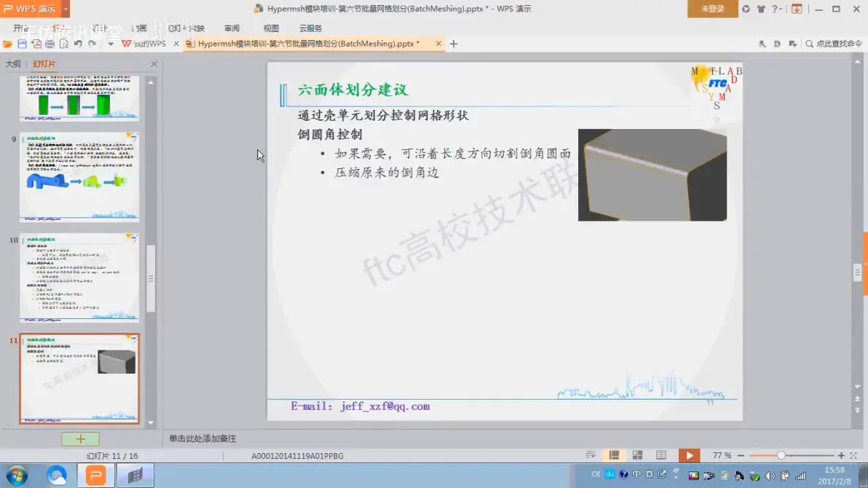Screen dimensions: 868x488
Task: Open the 云服务 ribbon tab
Action: [310, 28]
